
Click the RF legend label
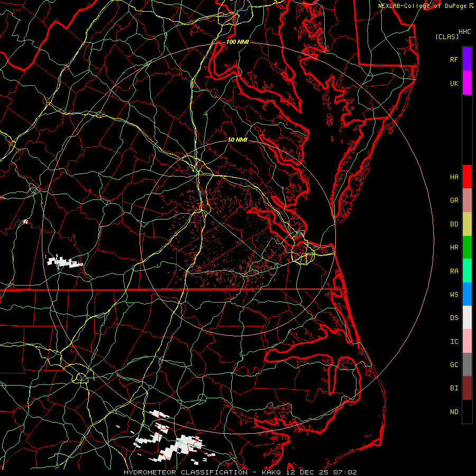pos(454,59)
